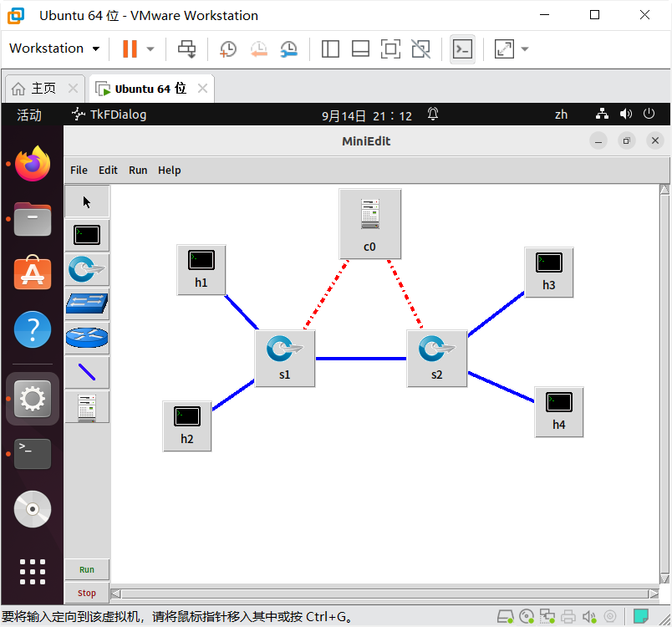
Task: Open the Edit menu in MiniEdit
Action: (x=108, y=171)
